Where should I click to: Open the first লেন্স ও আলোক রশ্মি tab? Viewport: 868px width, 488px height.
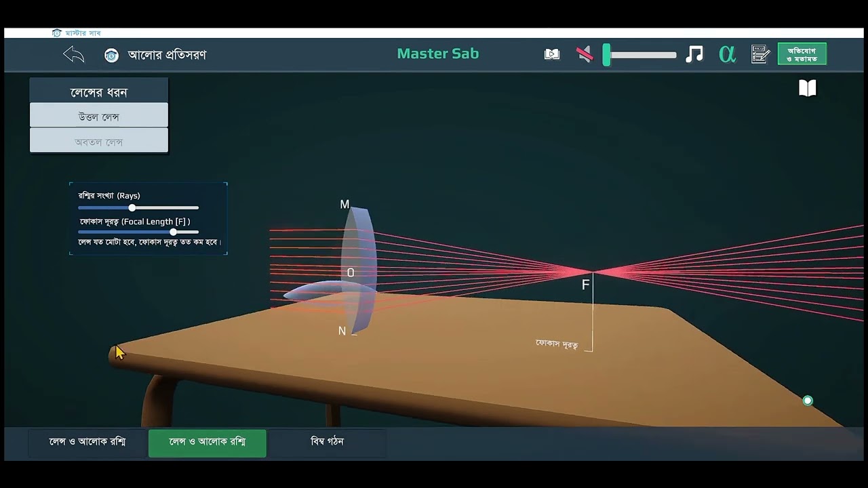point(87,442)
